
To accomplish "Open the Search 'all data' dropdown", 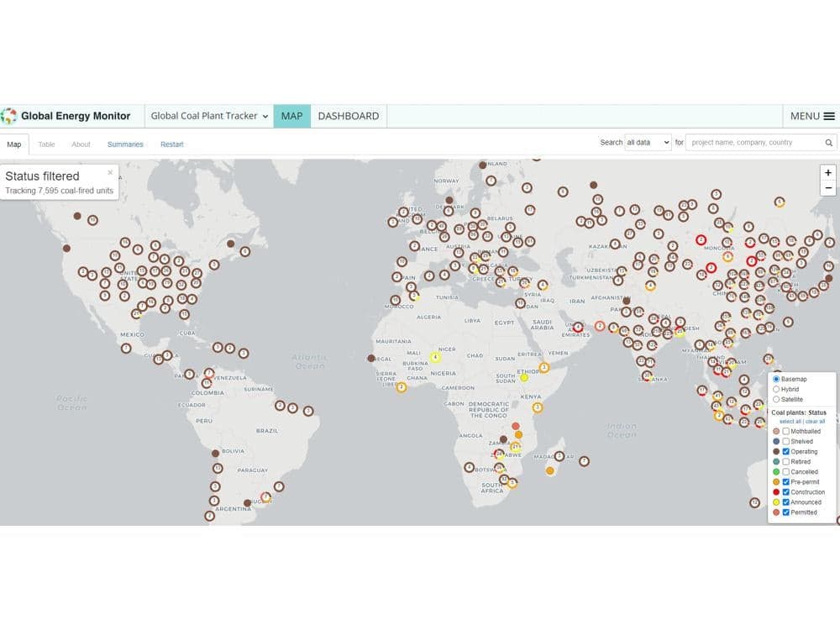I will click(x=648, y=143).
